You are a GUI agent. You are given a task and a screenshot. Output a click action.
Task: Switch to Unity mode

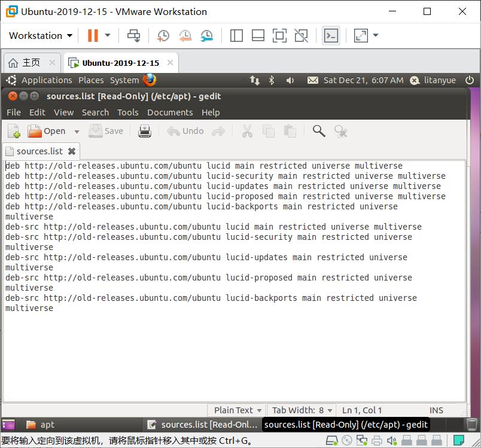pos(302,35)
